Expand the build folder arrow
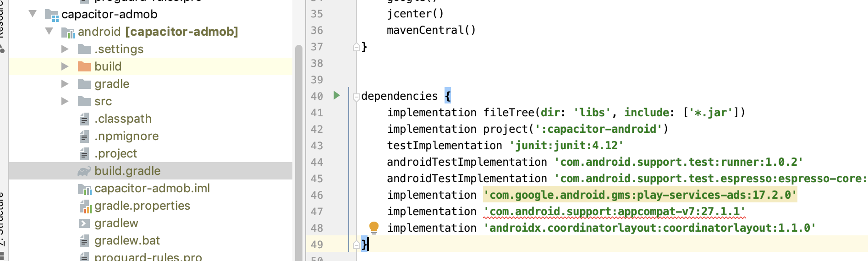 pos(65,66)
